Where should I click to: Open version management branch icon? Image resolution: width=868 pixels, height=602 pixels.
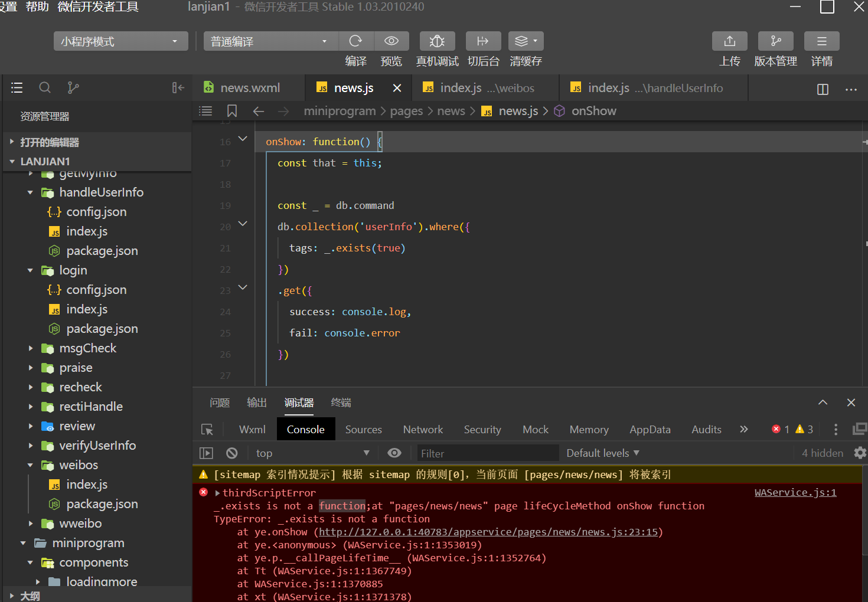coord(776,41)
